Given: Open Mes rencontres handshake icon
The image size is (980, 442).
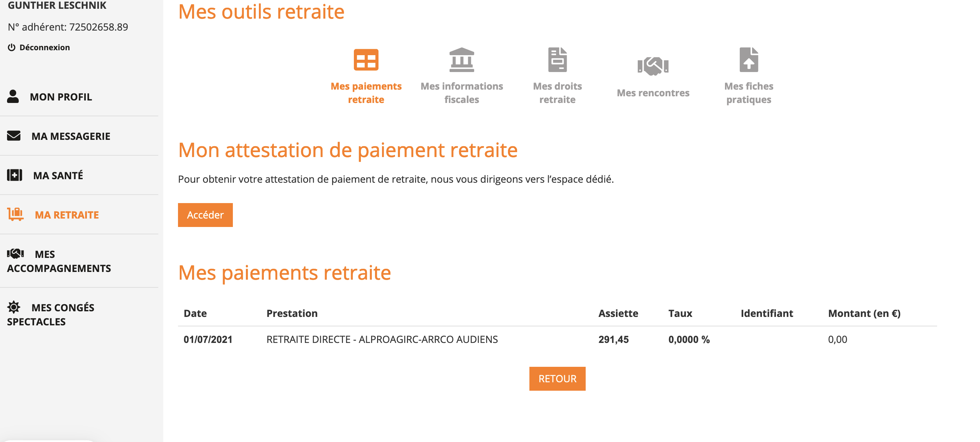Looking at the screenshot, I should click(x=653, y=66).
